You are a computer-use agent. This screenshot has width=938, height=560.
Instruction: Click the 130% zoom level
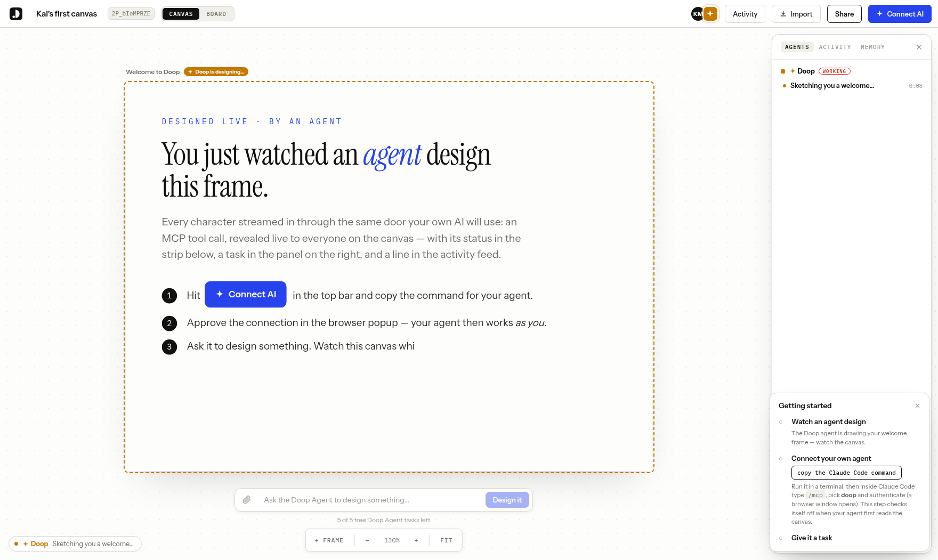coord(392,540)
